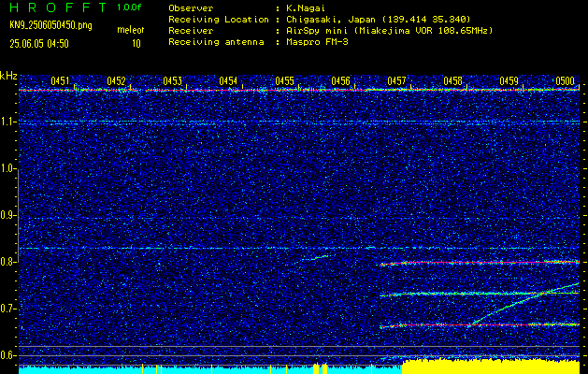Viewport: 588px width, 374px height.
Task: Click the Receiver label
Action: click(x=192, y=30)
